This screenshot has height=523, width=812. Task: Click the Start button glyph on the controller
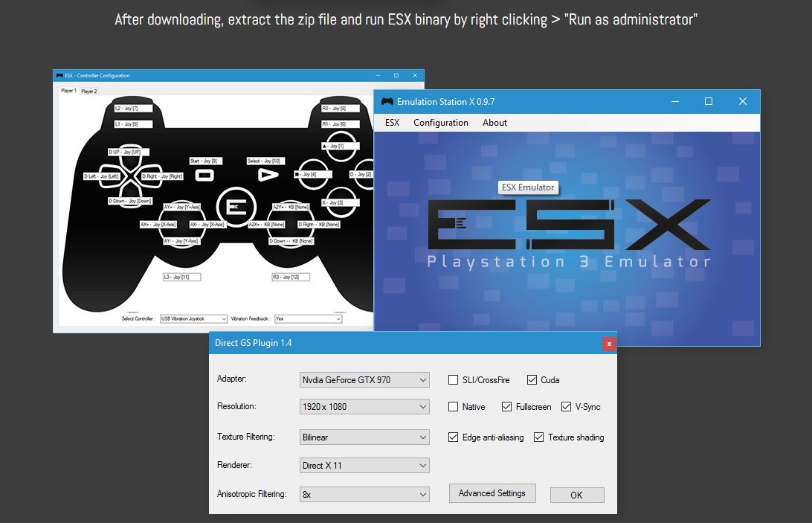click(204, 175)
